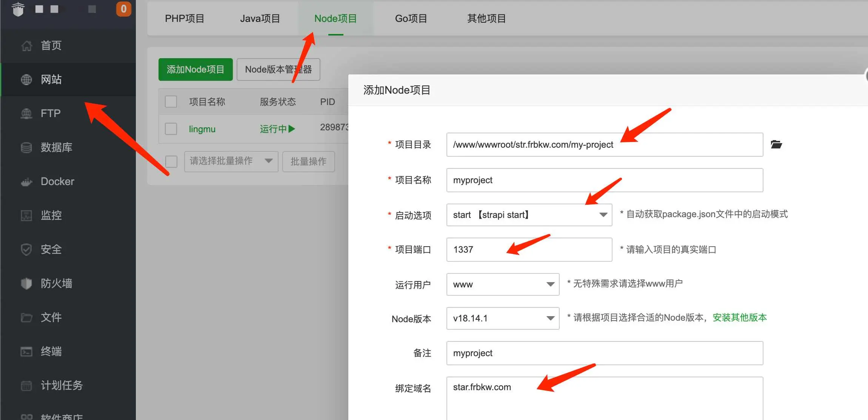Open 安全 security via its shield icon

pos(26,249)
